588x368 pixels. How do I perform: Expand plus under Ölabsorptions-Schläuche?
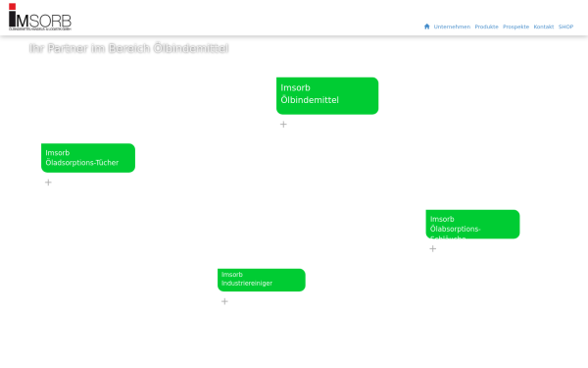433,248
